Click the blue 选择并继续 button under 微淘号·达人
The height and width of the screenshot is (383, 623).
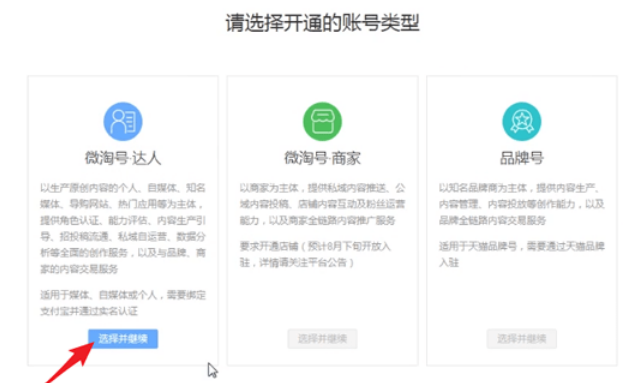tap(123, 339)
